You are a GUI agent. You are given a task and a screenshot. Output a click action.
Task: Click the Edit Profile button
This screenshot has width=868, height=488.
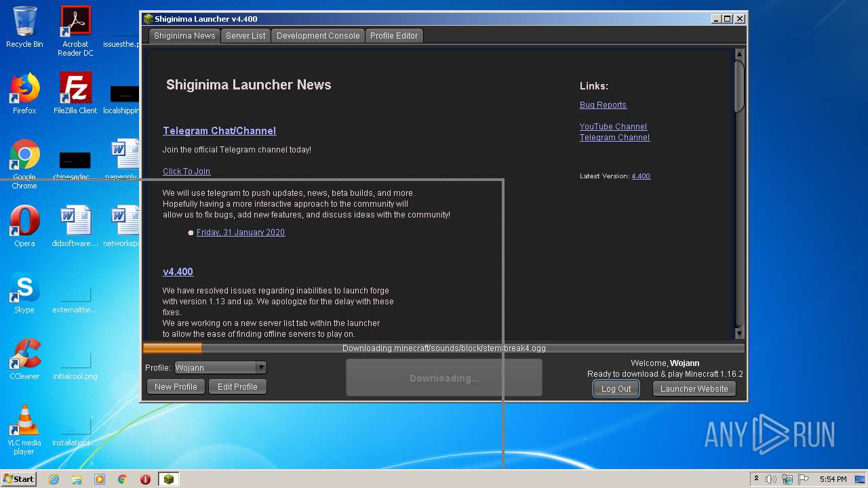coord(237,387)
